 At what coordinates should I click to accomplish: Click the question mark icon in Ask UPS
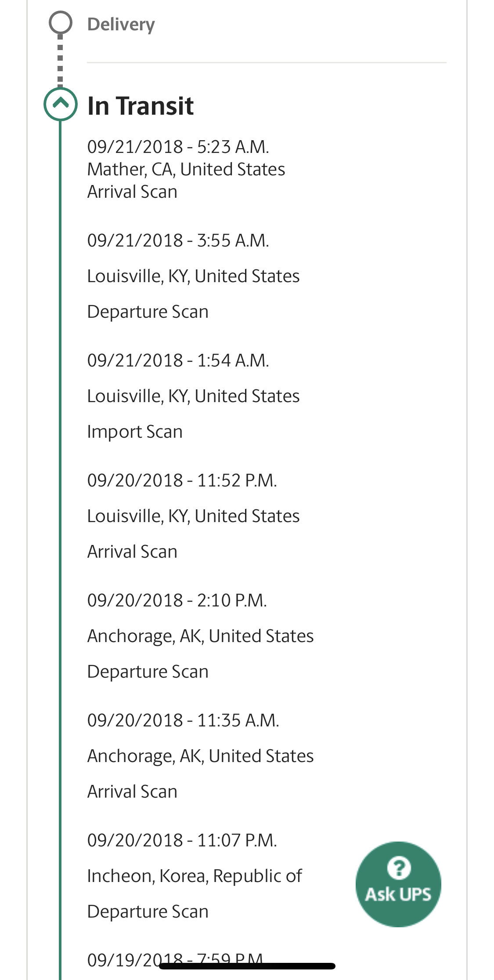pos(399,867)
